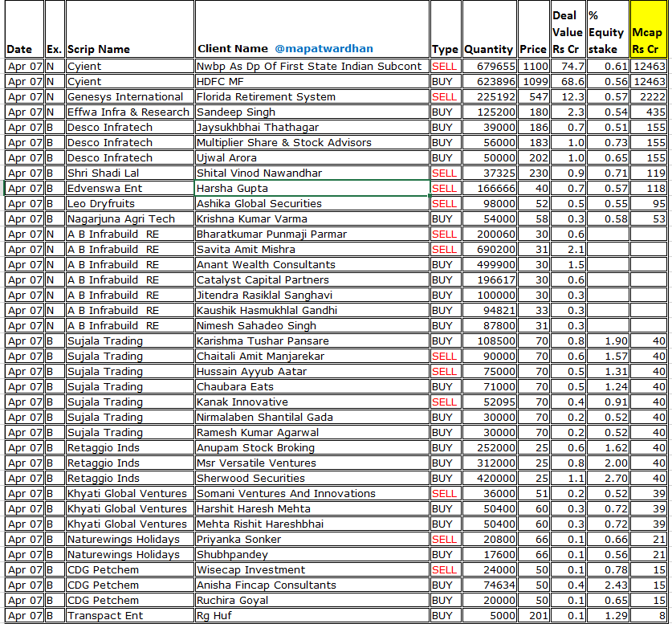Click quantity cell '679655'
This screenshot has width=672, height=624.
490,67
